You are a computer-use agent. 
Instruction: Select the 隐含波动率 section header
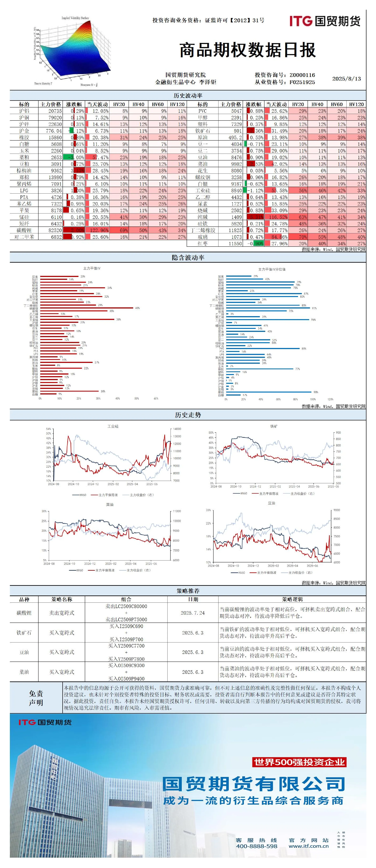pos(188,257)
